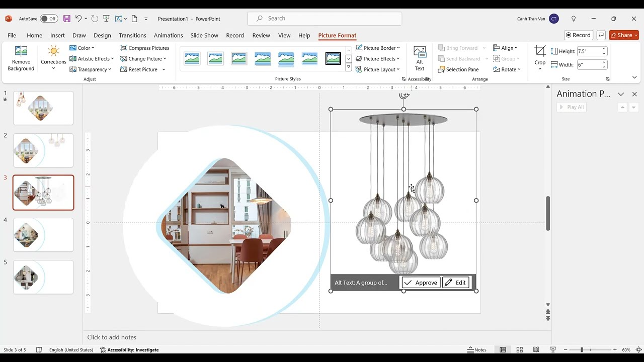Open the File menu
The width and height of the screenshot is (644, 362).
[x=12, y=35]
